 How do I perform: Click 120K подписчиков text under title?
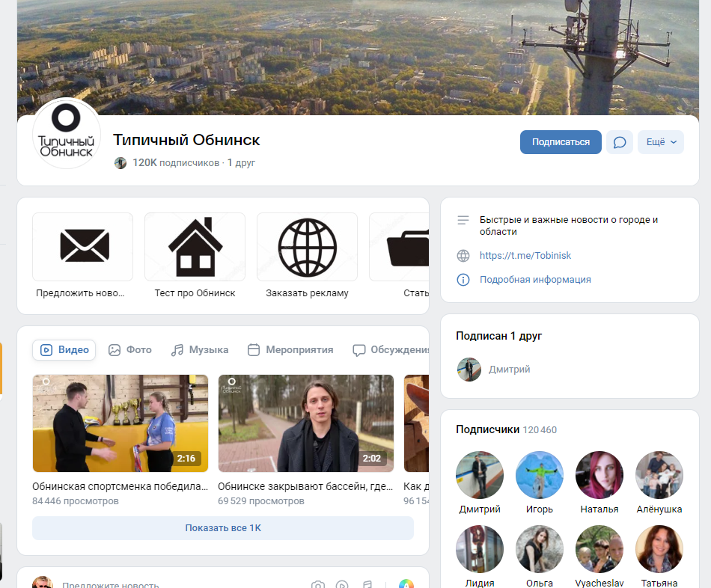coord(175,163)
